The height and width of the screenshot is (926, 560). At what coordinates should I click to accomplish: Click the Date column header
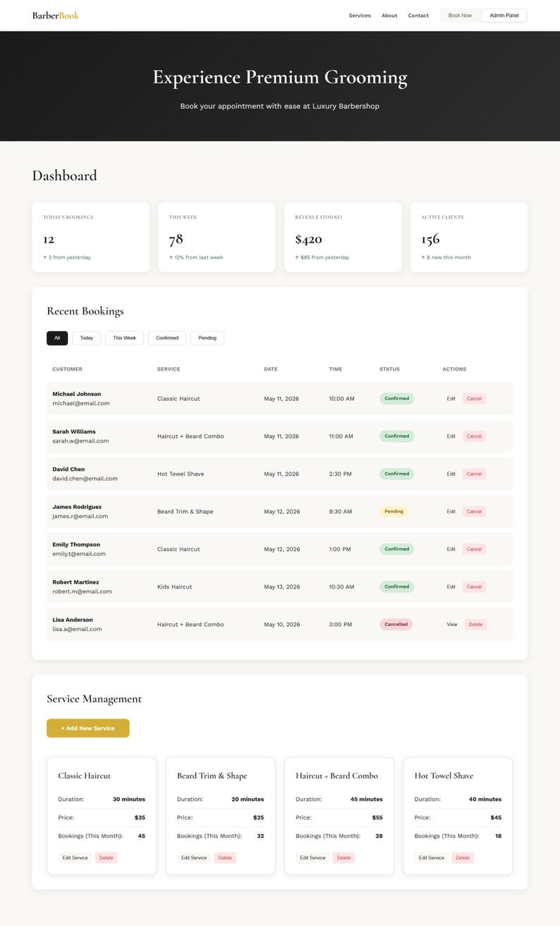click(x=271, y=369)
